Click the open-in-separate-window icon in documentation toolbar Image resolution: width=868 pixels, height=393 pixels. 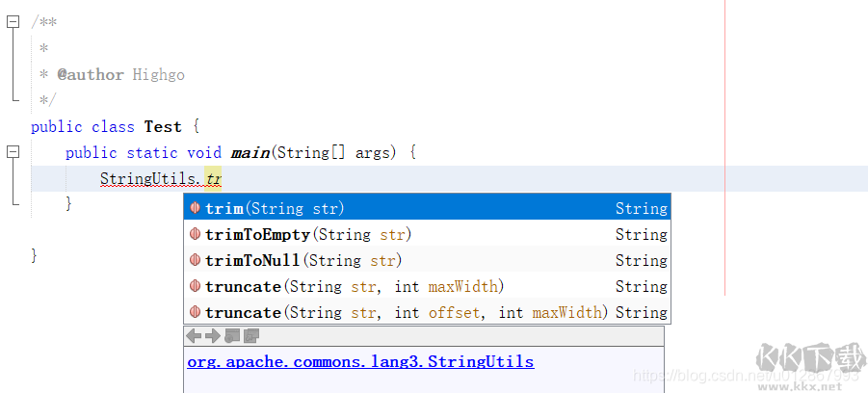coord(251,336)
